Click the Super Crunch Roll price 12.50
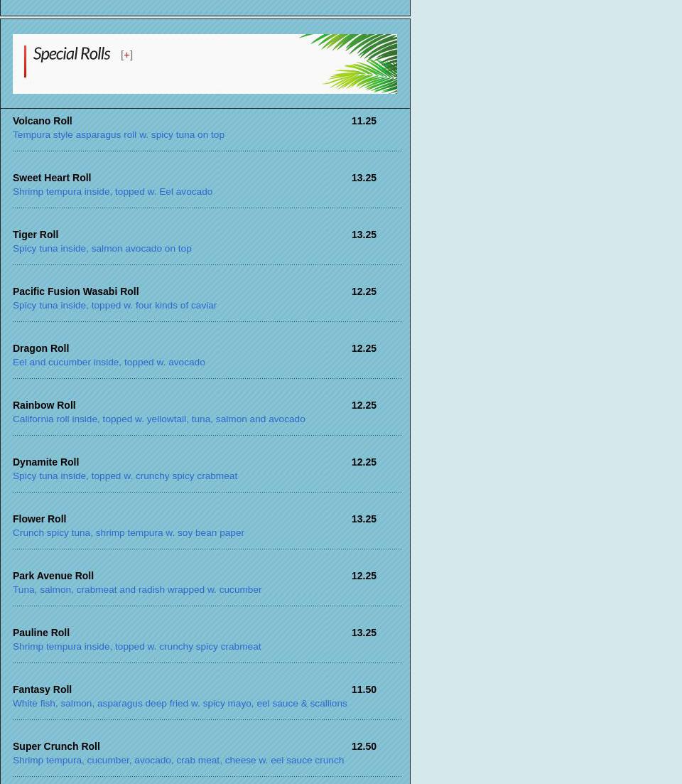This screenshot has height=784, width=682. coord(364,746)
